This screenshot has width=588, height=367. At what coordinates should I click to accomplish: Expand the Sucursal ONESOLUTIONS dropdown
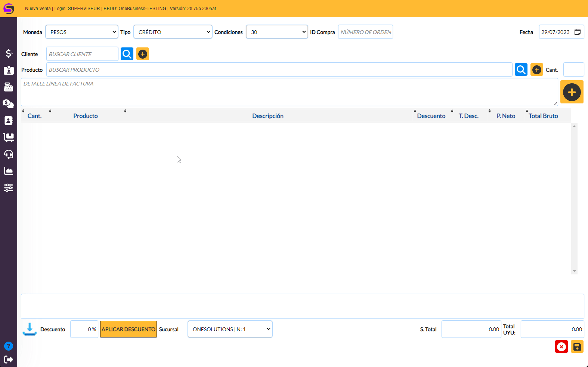point(230,329)
